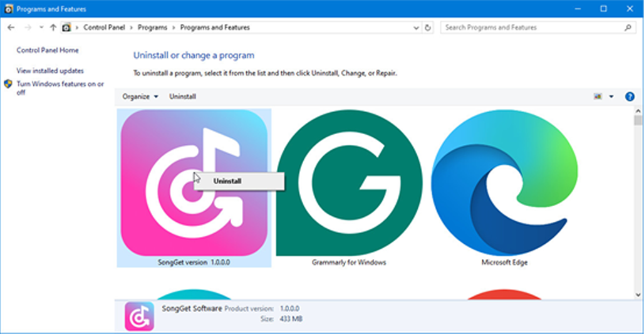The width and height of the screenshot is (644, 334).
Task: Click the Programs breadcrumb in address bar
Action: coord(152,28)
